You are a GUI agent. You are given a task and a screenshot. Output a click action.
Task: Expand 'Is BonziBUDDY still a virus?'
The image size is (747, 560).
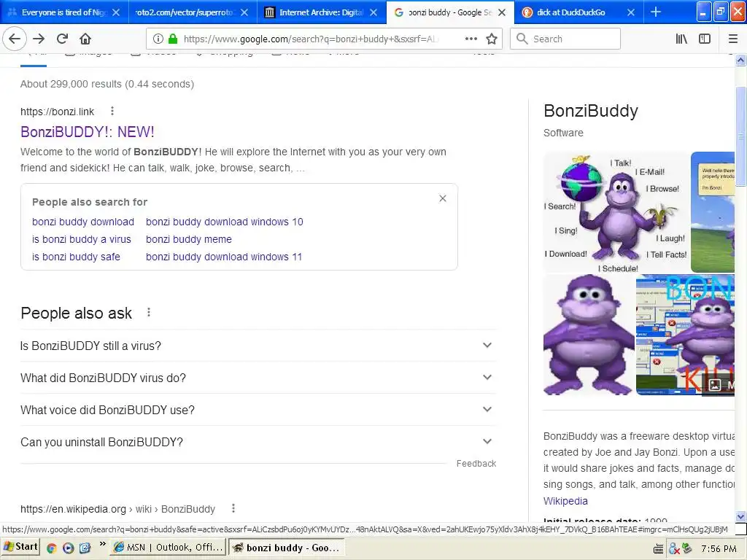point(258,345)
